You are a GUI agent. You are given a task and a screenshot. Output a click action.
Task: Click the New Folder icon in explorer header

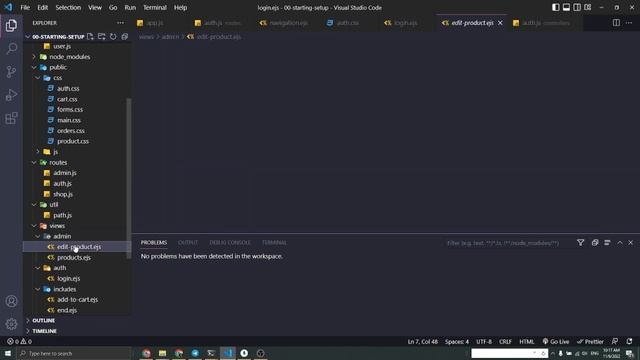point(102,37)
